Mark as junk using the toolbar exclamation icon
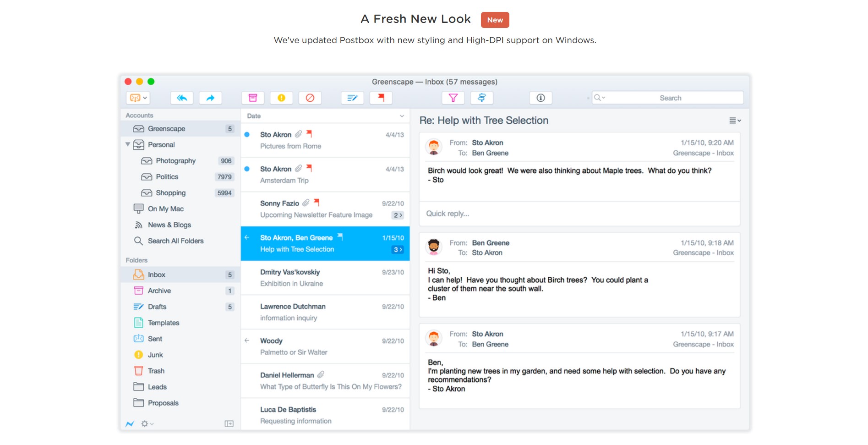 click(281, 98)
